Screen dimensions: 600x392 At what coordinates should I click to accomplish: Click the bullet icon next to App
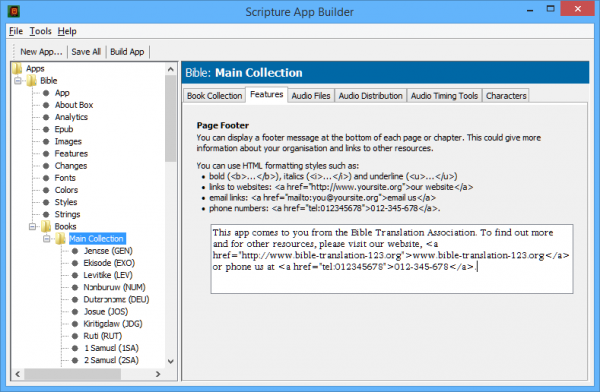(x=46, y=93)
